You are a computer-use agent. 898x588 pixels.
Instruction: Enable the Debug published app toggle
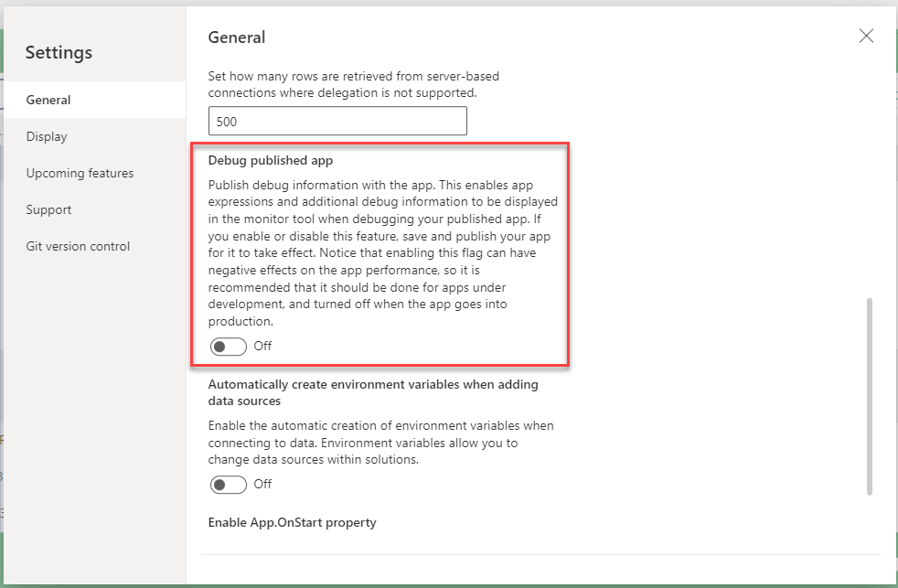coord(228,347)
